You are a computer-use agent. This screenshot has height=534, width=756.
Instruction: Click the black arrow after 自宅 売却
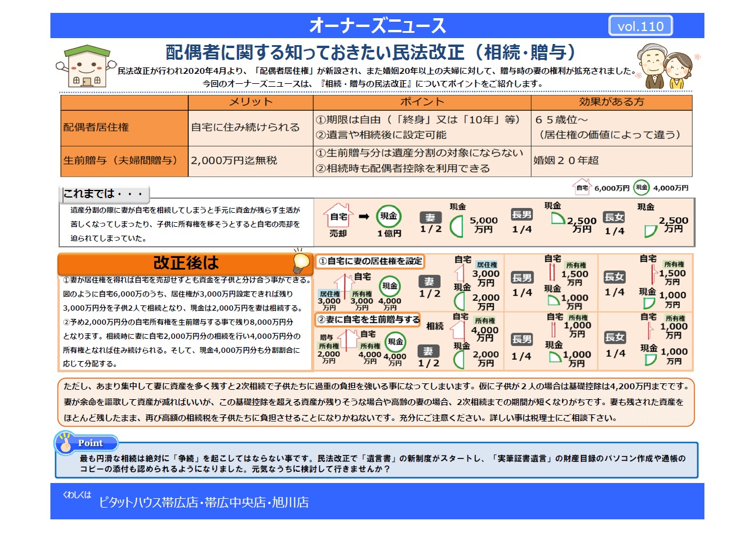click(363, 216)
